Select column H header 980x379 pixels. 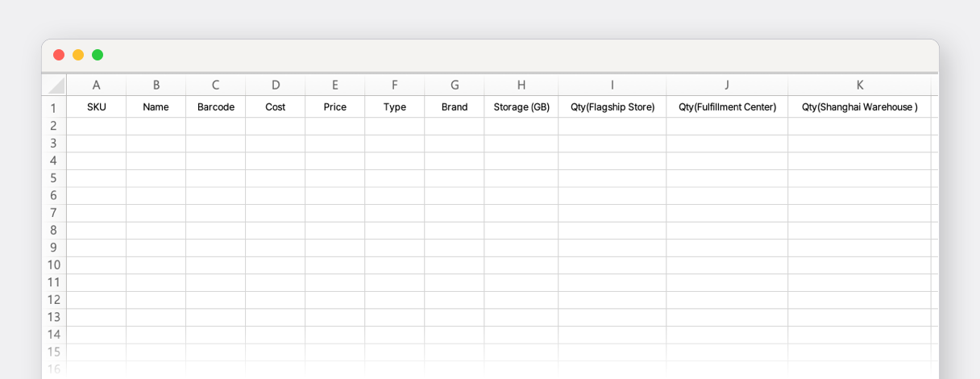tap(521, 85)
